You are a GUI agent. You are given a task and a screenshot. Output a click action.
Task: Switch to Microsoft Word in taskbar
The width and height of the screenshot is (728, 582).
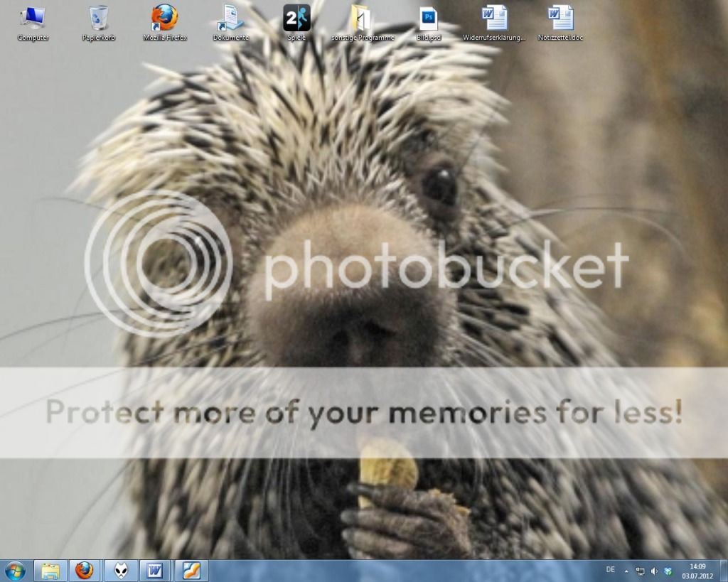[154, 571]
